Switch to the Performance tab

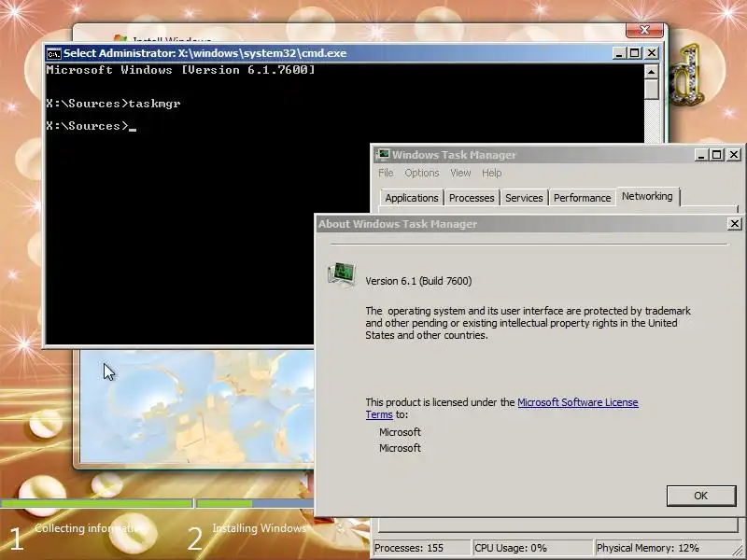582,198
